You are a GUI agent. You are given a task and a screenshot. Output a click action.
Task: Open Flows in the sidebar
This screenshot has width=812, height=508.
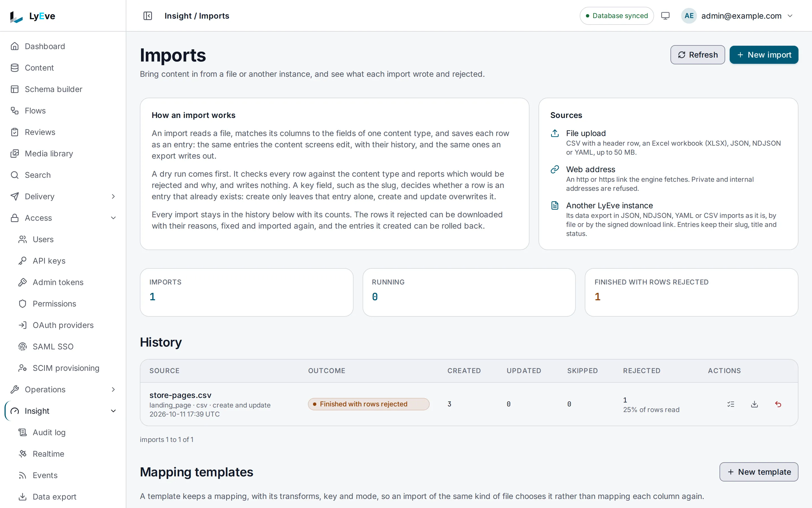pyautogui.click(x=63, y=111)
